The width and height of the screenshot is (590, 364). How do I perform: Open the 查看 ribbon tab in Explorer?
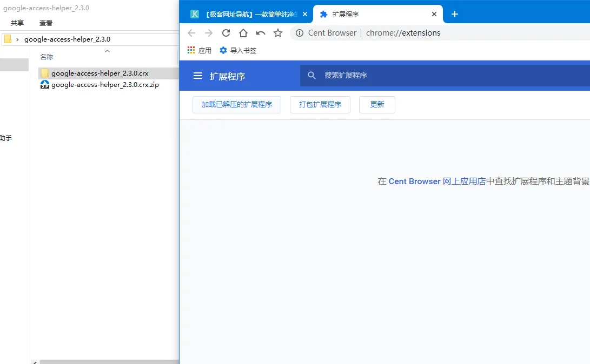(x=46, y=23)
